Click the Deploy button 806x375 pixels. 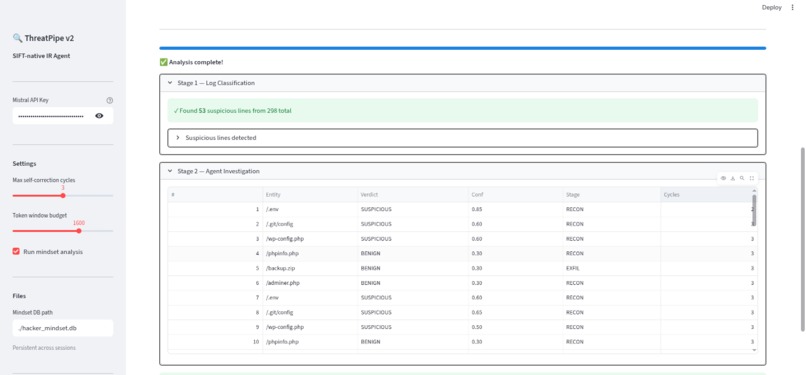pyautogui.click(x=772, y=8)
